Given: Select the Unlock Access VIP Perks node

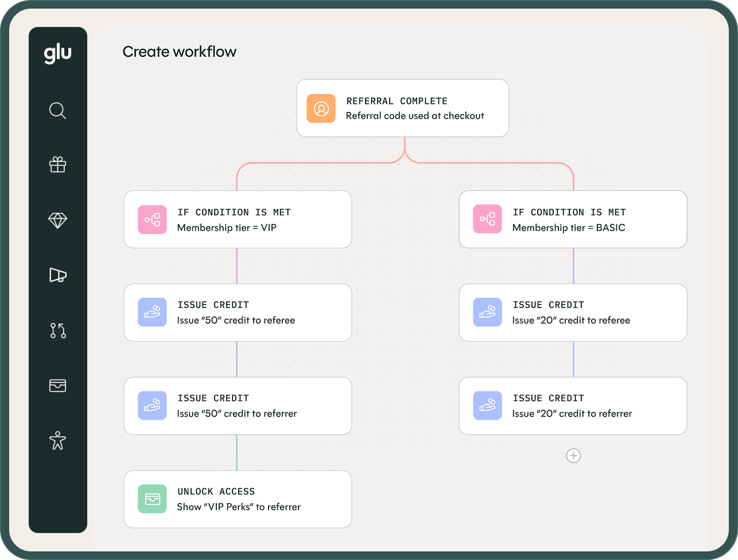Looking at the screenshot, I should click(238, 499).
